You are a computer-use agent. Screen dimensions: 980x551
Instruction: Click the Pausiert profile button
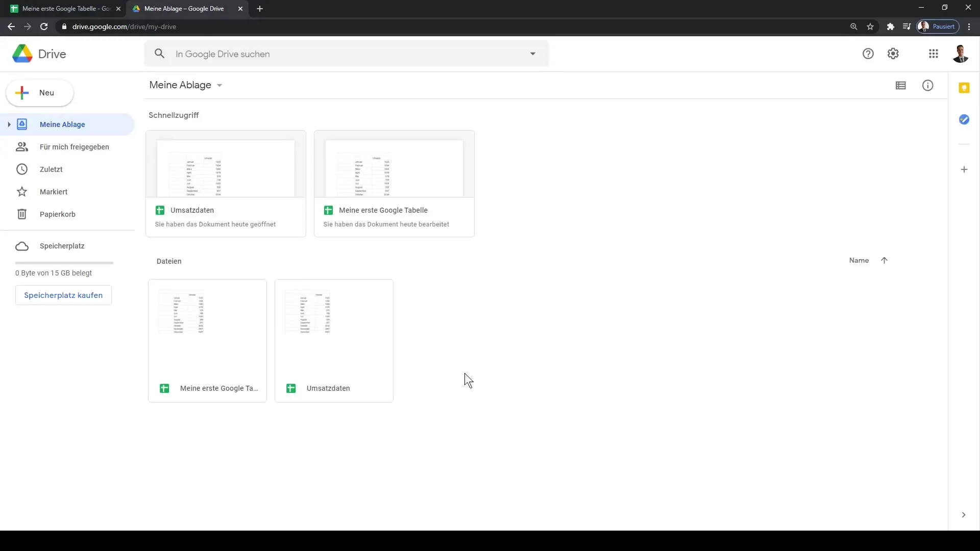click(x=938, y=27)
